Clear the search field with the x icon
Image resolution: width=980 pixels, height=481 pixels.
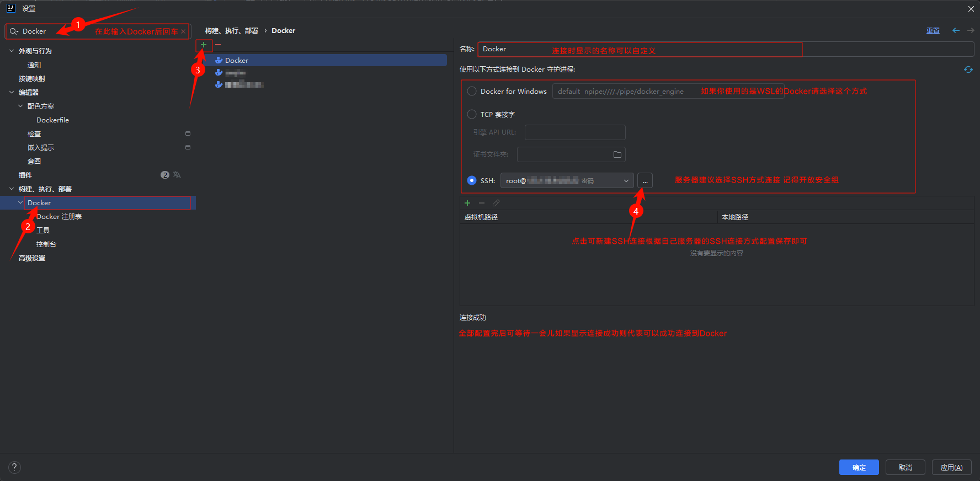click(x=183, y=31)
